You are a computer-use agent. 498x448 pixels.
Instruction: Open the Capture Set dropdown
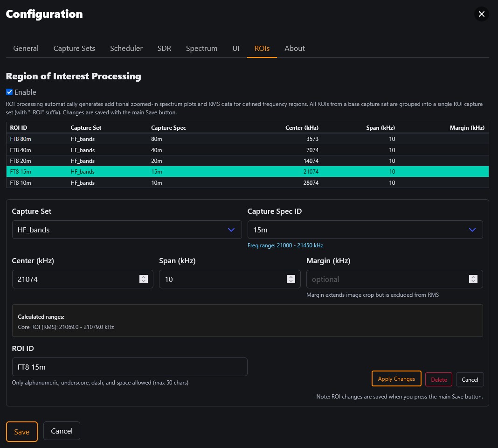click(126, 230)
